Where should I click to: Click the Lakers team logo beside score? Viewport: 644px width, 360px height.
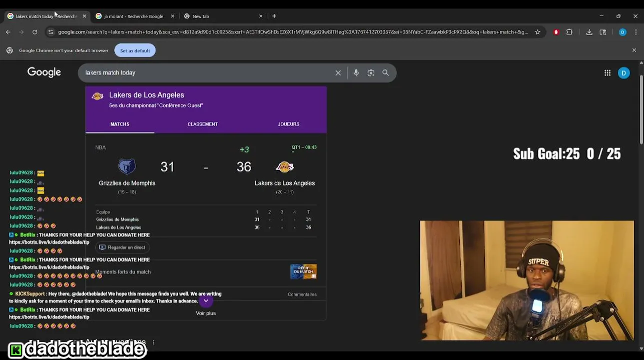[285, 167]
